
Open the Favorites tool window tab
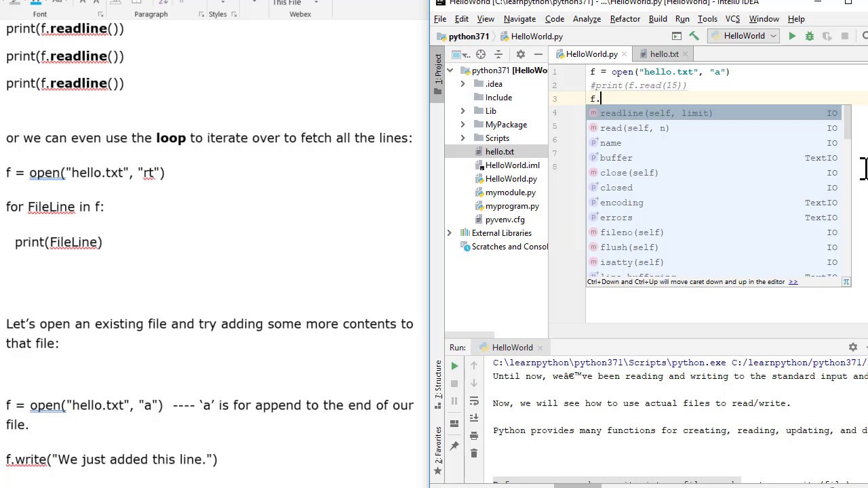[438, 449]
